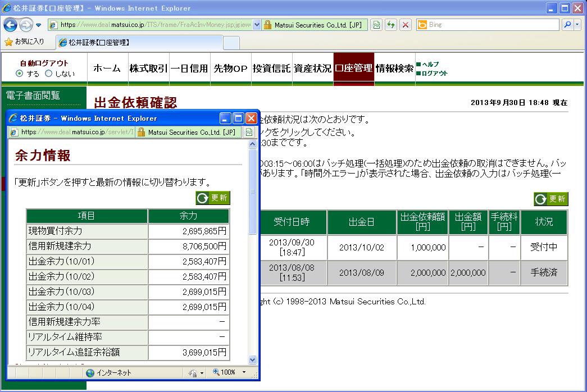Screen dimensions: 587x392
Task: Click the ログアウト link
Action: pos(434,74)
